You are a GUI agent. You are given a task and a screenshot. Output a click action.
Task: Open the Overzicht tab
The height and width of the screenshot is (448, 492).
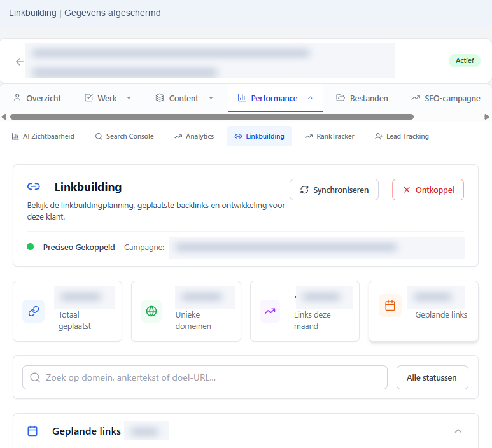(x=38, y=98)
